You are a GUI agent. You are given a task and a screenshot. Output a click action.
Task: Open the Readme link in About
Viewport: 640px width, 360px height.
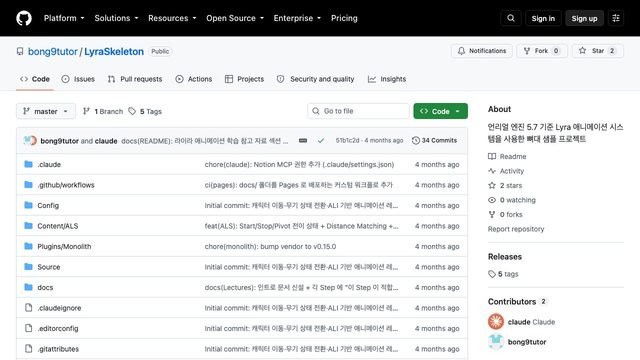click(507, 156)
